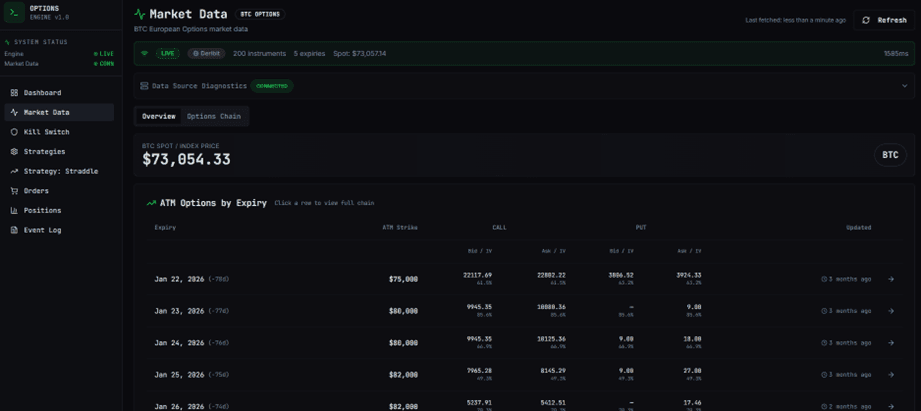Image resolution: width=921 pixels, height=411 pixels.
Task: Click the Deribit source pill
Action: click(207, 53)
